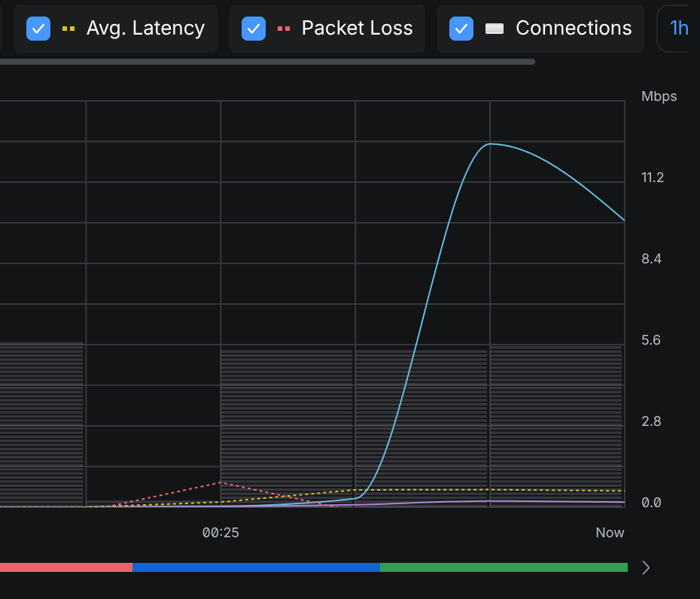Click the peak of the red dashed line
Screen dimensions: 700x599
point(221,482)
